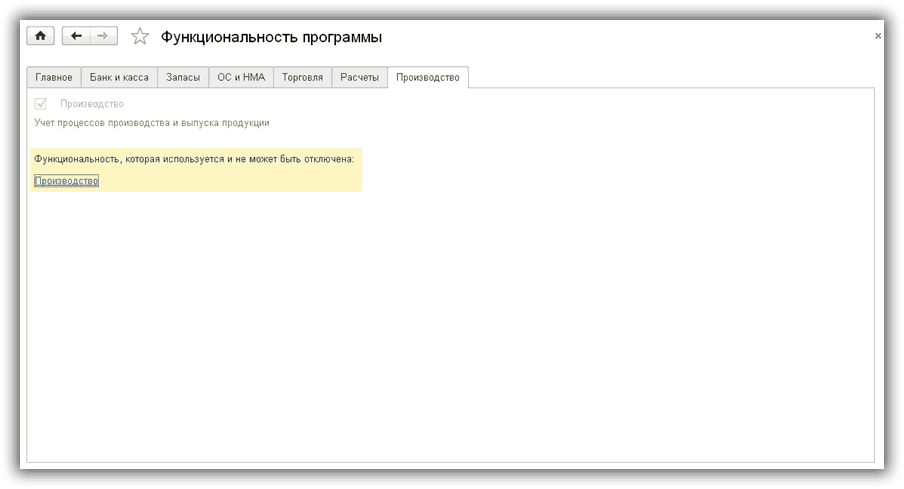
Task: Add page to favorites with star
Action: pos(140,37)
